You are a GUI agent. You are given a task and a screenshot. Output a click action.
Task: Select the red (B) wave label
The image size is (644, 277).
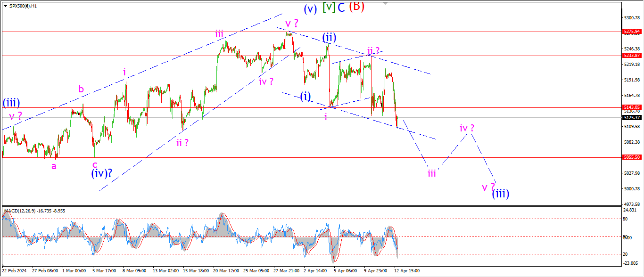357,6
